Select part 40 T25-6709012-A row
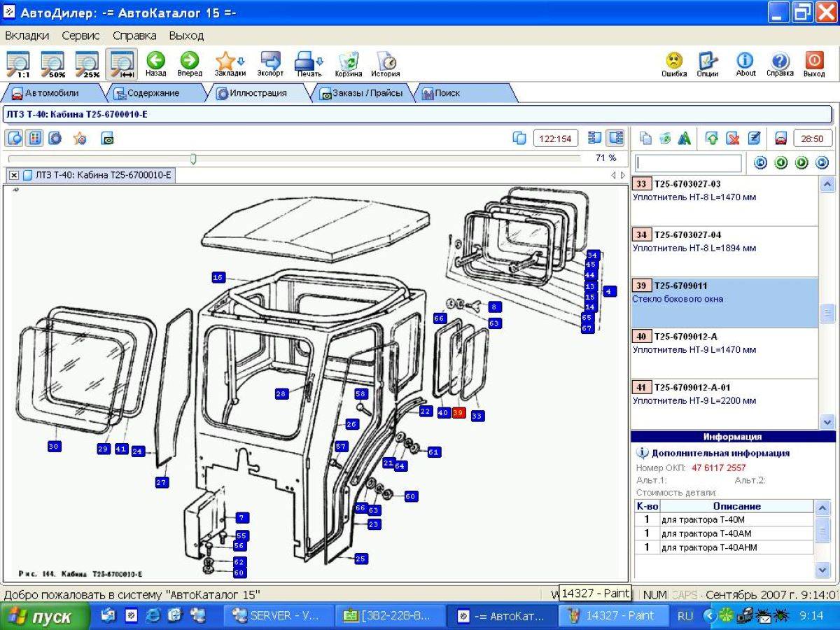Viewport: 840px width, 630px height. (724, 353)
